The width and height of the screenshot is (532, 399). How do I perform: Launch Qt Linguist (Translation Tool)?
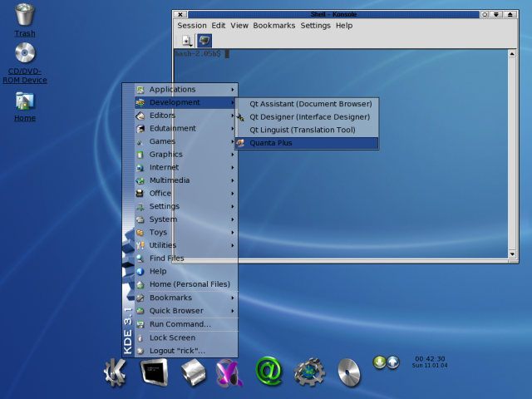tap(307, 130)
